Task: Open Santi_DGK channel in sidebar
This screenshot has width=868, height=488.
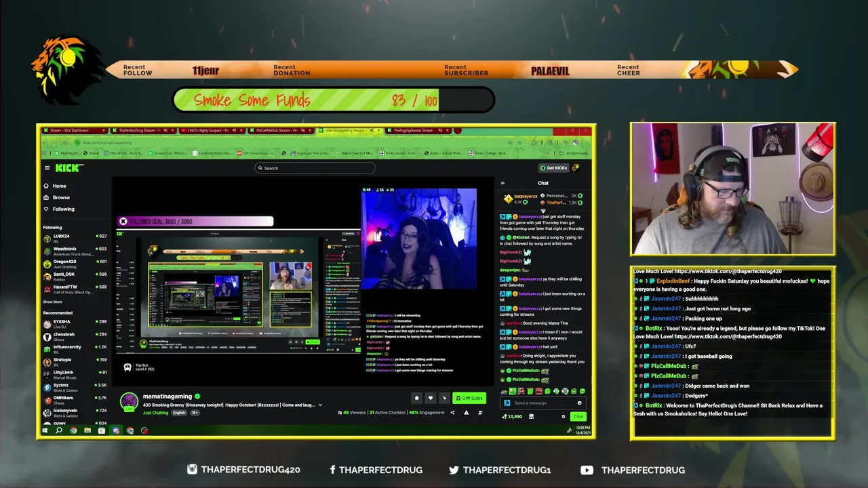Action: tap(75, 275)
